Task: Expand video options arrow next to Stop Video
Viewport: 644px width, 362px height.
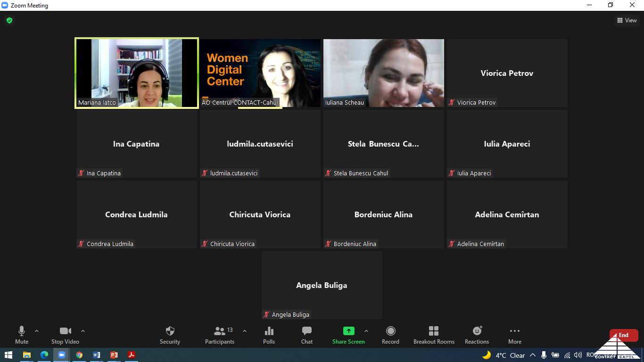Action: click(x=83, y=331)
